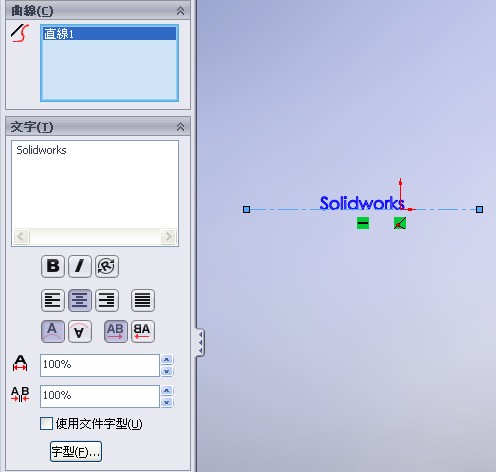The width and height of the screenshot is (496, 472).
Task: Click the horizontal relation green icon
Action: [x=363, y=223]
